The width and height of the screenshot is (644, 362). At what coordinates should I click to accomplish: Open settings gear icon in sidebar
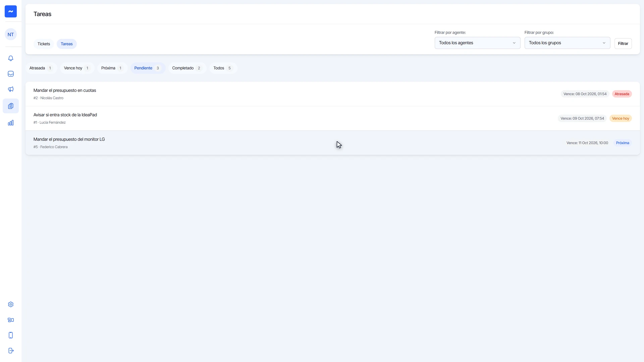pos(11,304)
